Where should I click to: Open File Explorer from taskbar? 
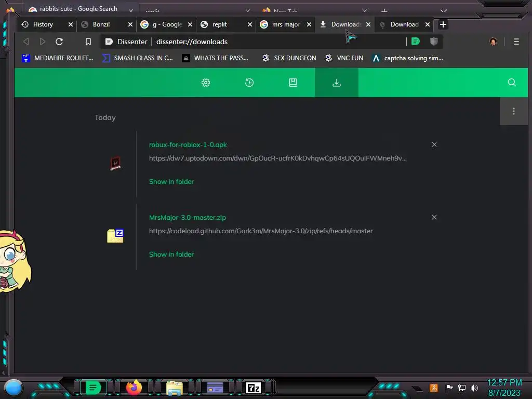pyautogui.click(x=175, y=388)
